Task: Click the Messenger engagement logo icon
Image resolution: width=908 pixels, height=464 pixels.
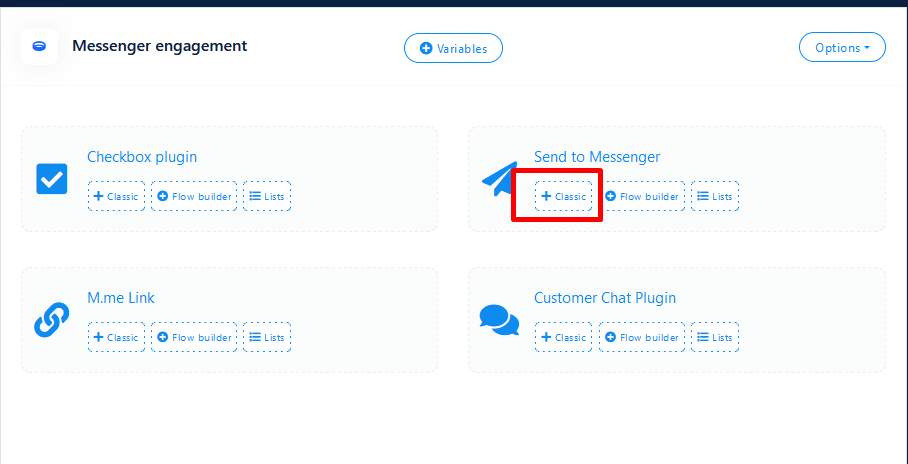Action: click(39, 47)
